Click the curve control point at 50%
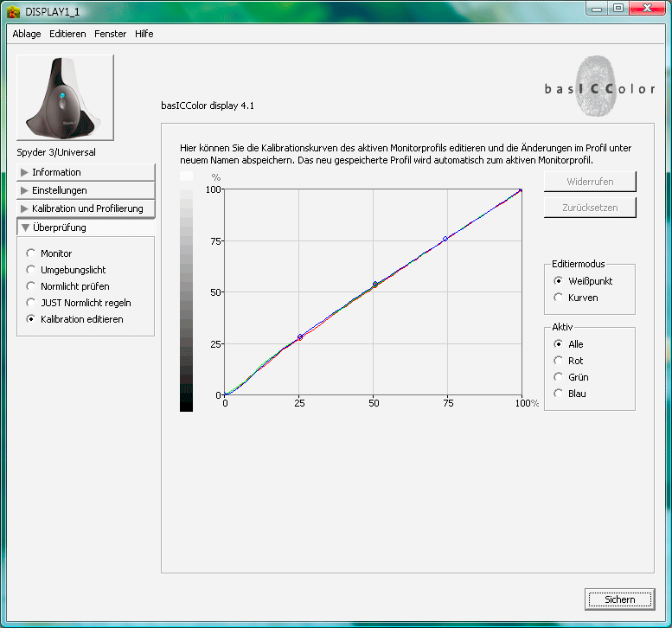The width and height of the screenshot is (672, 628). (374, 284)
